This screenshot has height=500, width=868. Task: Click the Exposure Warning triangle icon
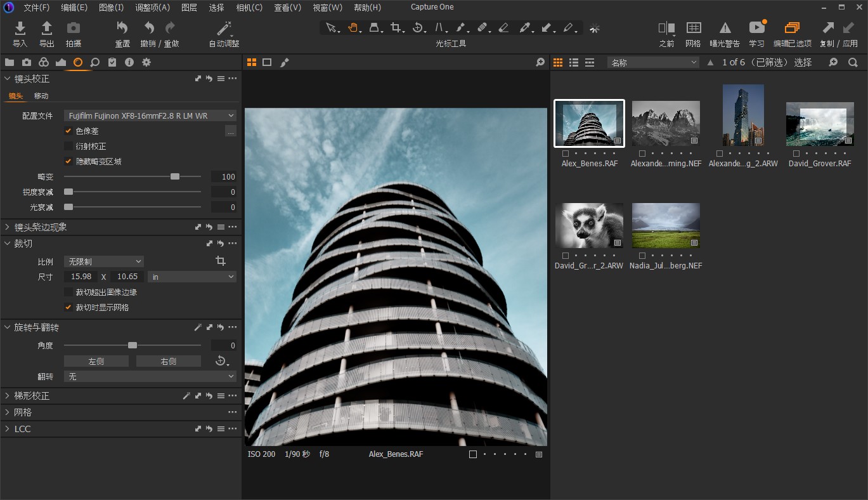(725, 28)
